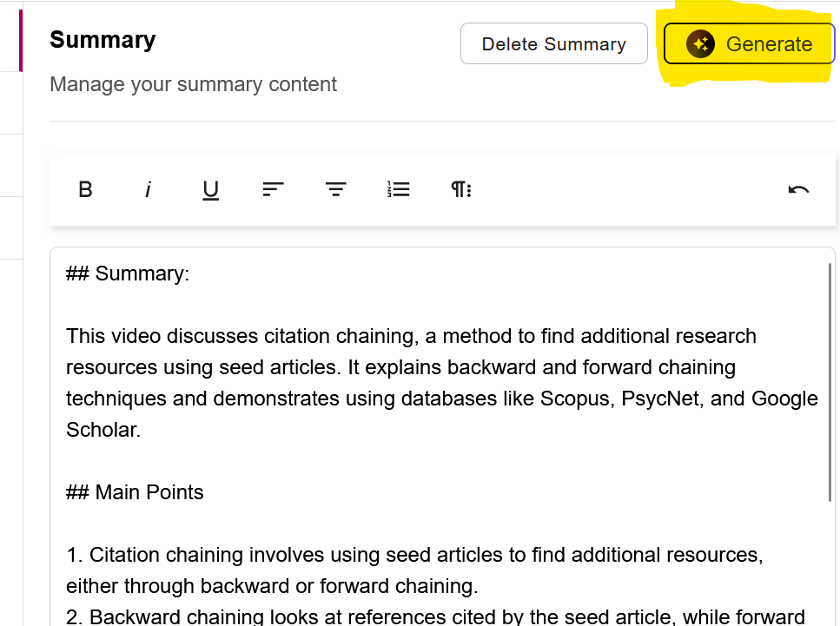The height and width of the screenshot is (626, 840).
Task: Click the "1. Citation chaining involves" line
Action: 414,555
